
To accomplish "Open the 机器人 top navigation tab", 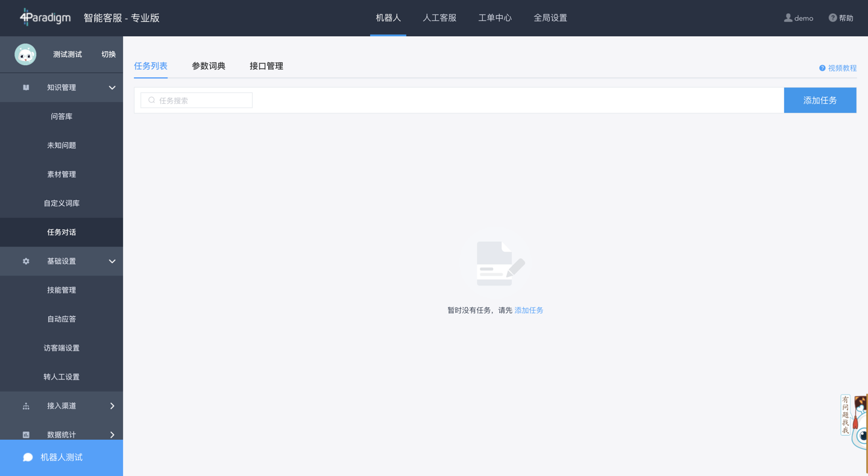I will coord(388,18).
